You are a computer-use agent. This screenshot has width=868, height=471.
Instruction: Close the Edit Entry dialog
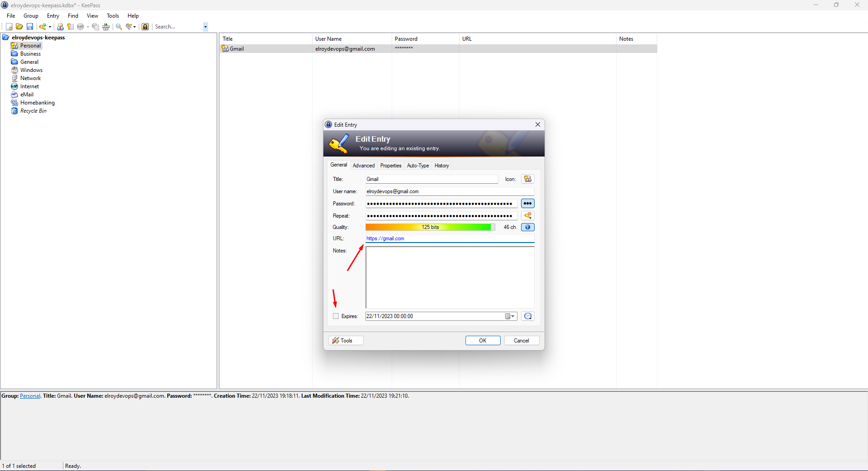click(537, 125)
